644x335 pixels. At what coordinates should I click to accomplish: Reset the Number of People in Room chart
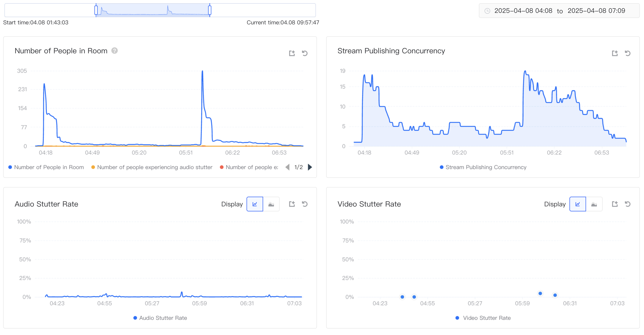click(x=305, y=53)
